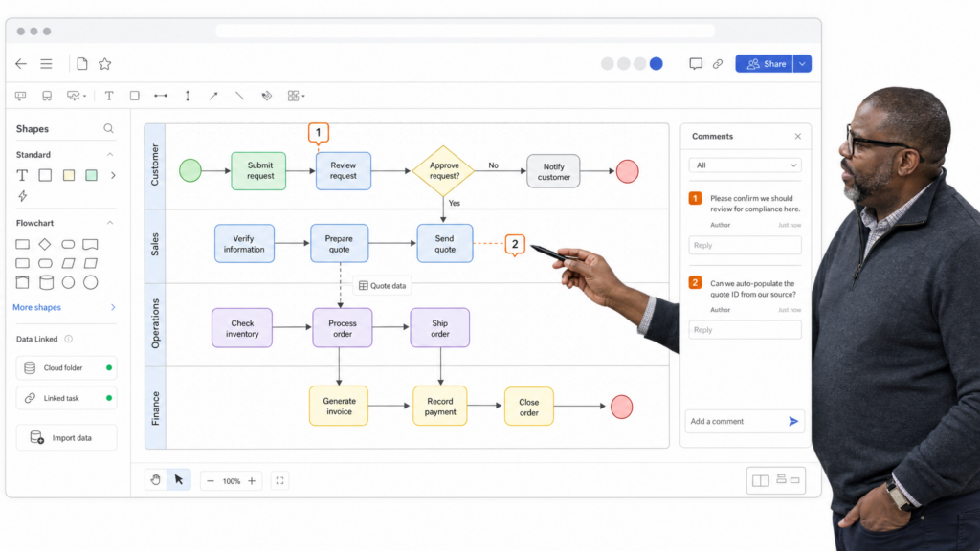Open the More shapes link

click(37, 307)
